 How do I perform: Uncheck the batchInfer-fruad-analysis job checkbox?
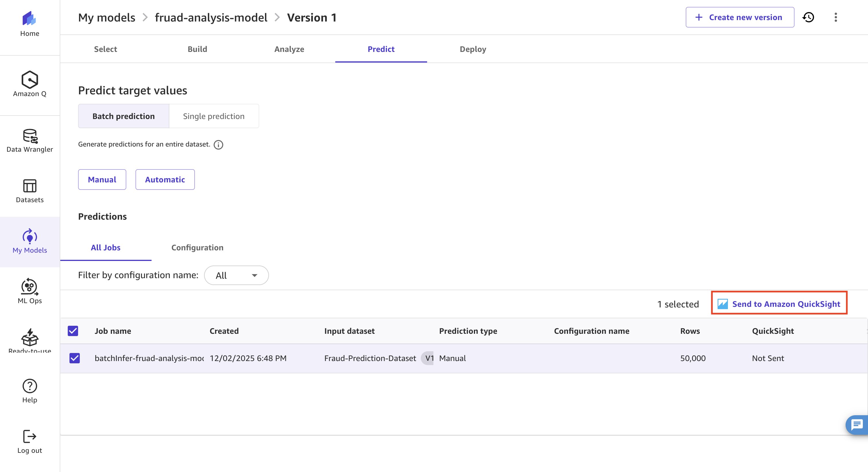(x=74, y=358)
